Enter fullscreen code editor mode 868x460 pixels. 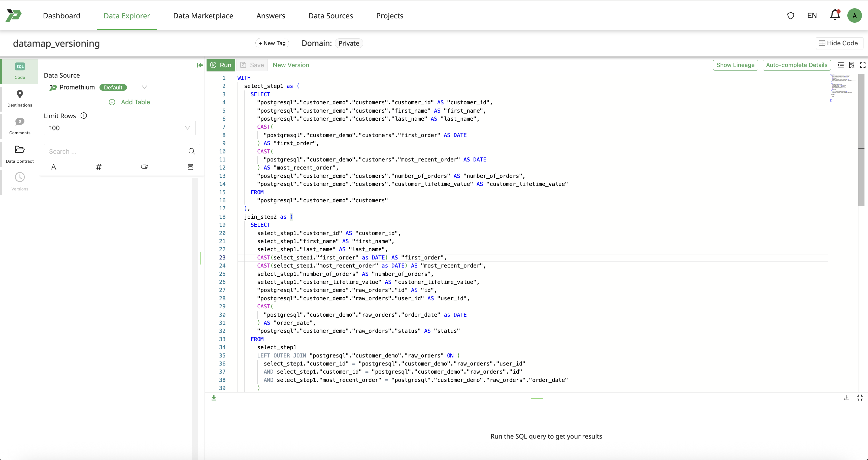[863, 65]
